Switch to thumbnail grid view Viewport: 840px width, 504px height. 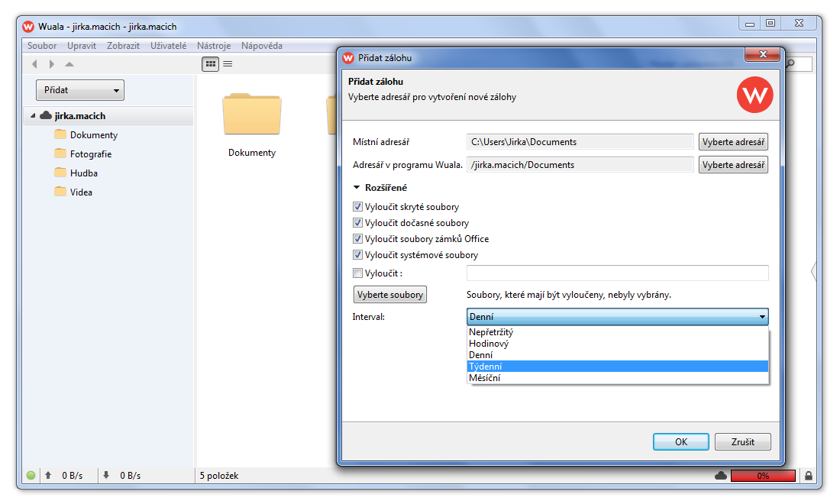[x=210, y=64]
